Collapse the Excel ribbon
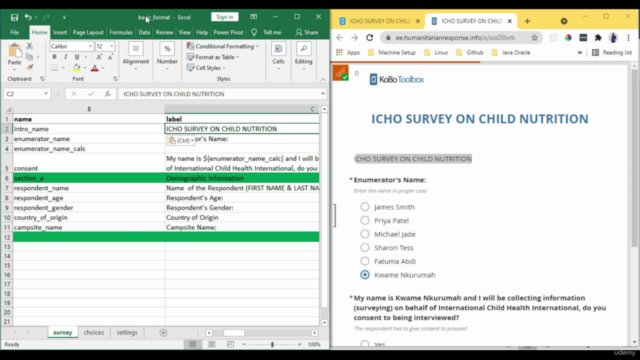Viewport: 640px width, 360px height. point(323,79)
